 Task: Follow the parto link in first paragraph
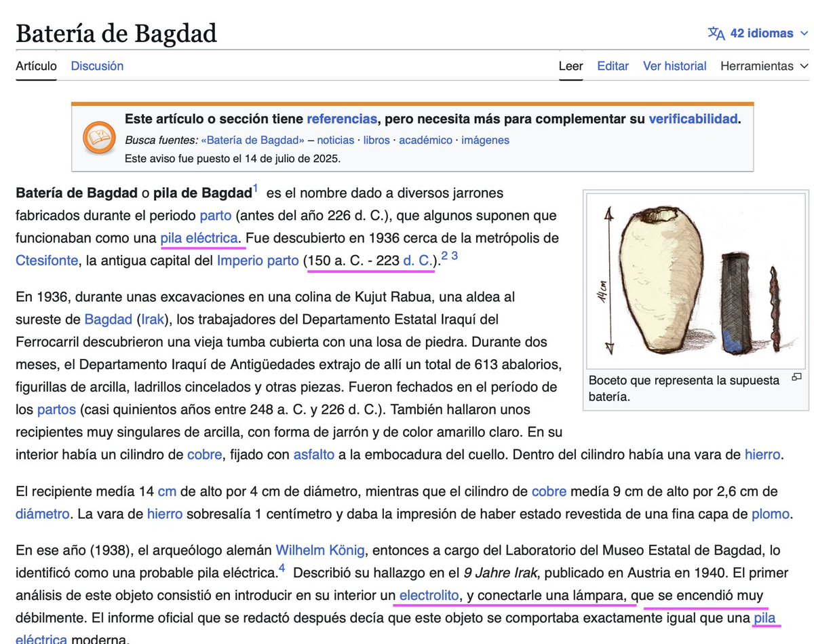tap(216, 216)
